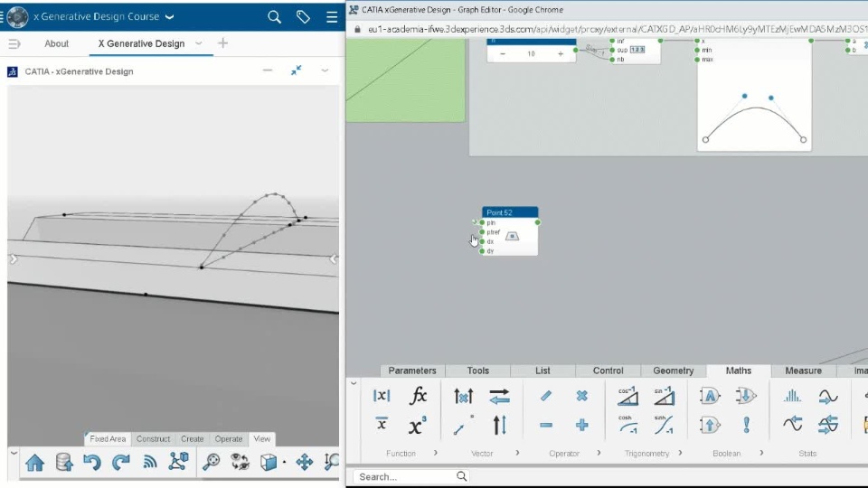
Task: Click the database save/upload icon
Action: click(x=63, y=462)
